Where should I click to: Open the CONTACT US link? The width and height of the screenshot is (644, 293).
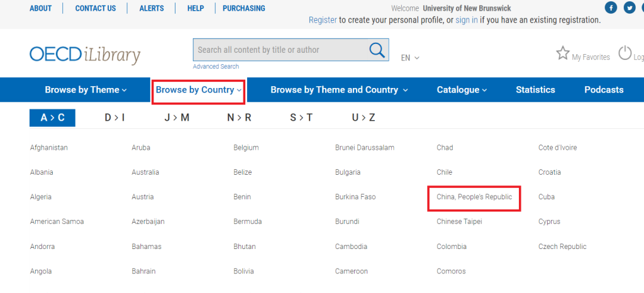coord(96,8)
